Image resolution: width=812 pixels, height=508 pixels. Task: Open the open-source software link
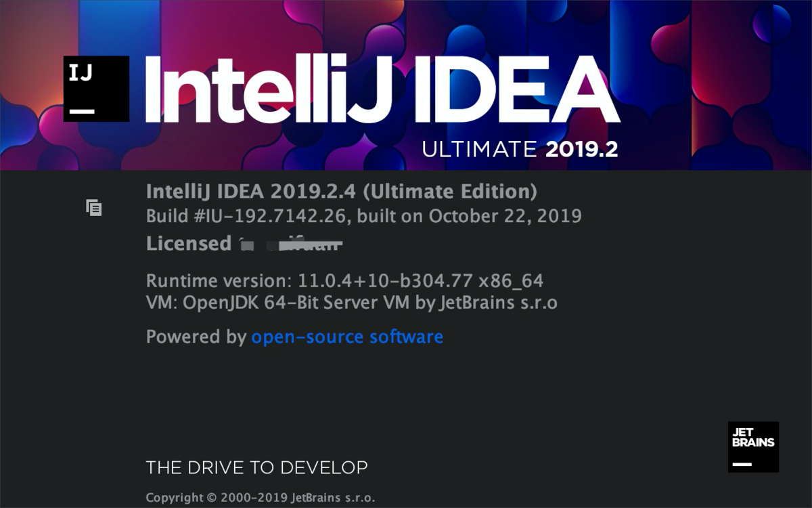pos(347,337)
